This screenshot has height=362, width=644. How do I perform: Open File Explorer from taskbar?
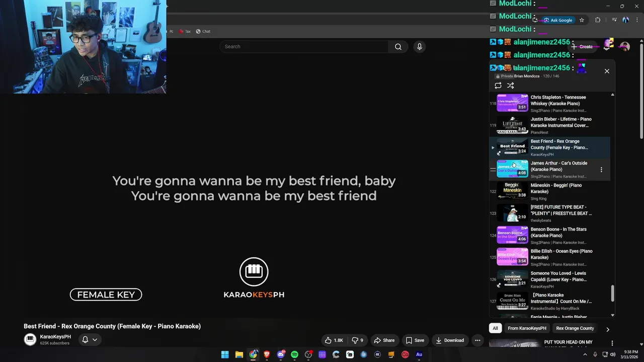(239, 354)
